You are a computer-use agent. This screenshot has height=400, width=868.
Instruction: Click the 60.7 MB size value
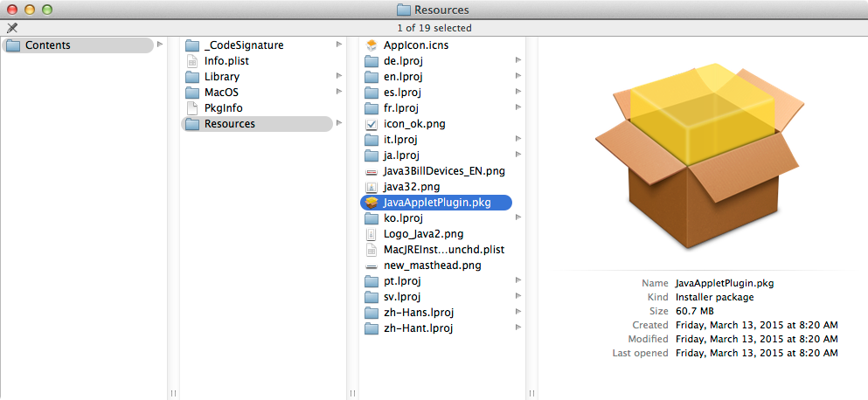pos(696,311)
